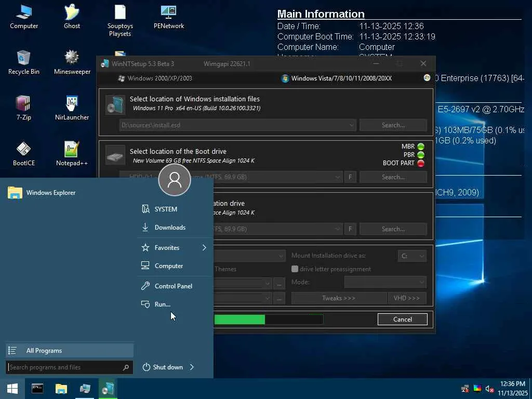Open the PENetwork desktop icon
The image size is (532, 399).
pos(169,17)
